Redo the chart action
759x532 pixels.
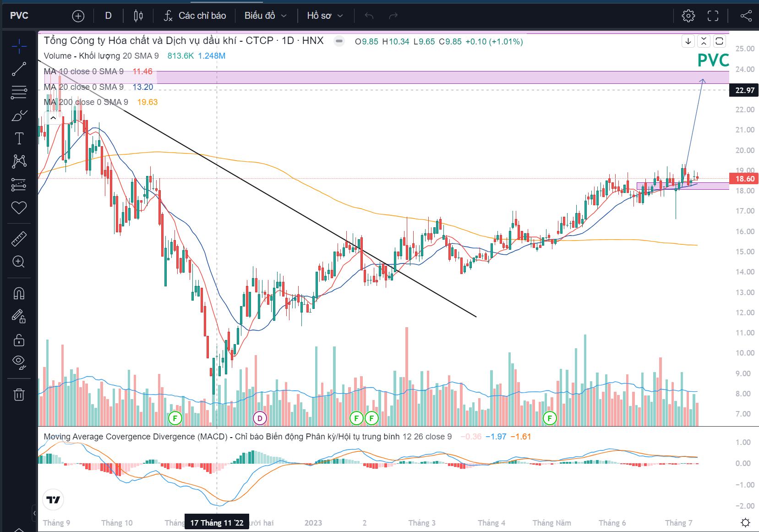tap(393, 16)
